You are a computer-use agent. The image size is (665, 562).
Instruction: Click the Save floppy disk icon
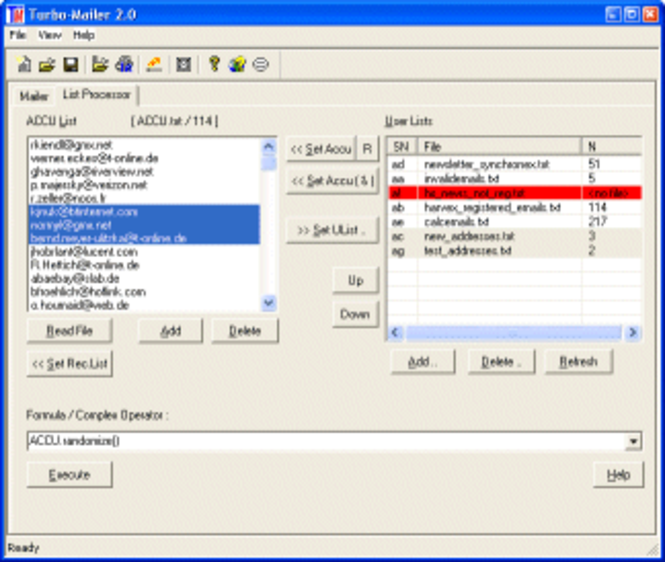point(70,64)
